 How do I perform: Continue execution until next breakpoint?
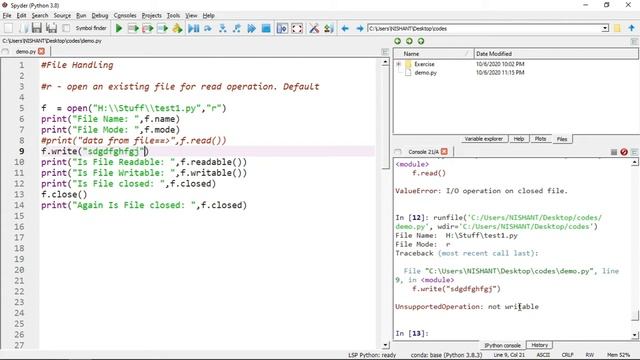(x=251, y=28)
